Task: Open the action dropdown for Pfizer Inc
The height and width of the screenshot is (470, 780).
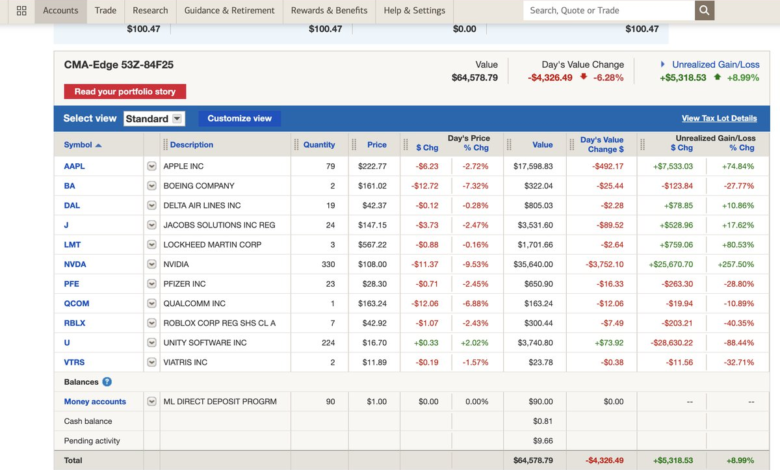Action: pyautogui.click(x=152, y=284)
